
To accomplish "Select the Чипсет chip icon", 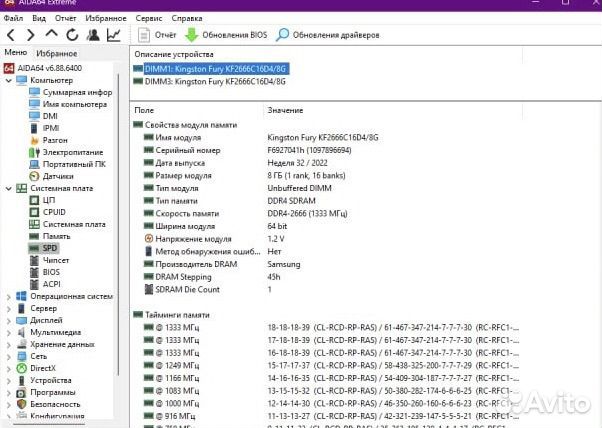I will point(34,260).
